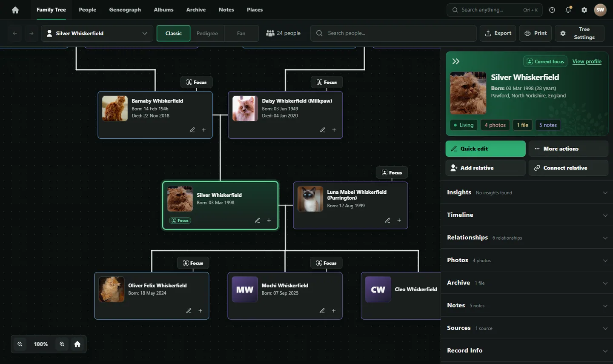The image size is (613, 364).
Task: Add relative on Mochi Whiskerfield card
Action: click(x=334, y=311)
